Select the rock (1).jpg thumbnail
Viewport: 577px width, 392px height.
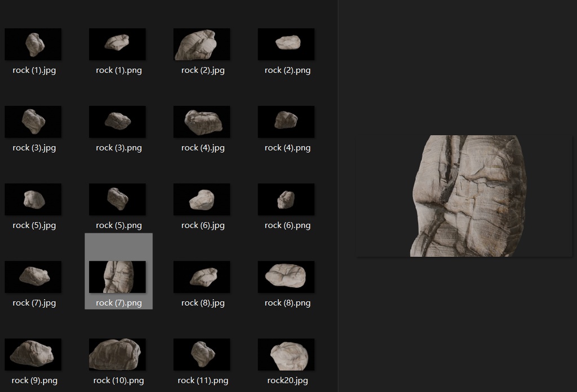tap(33, 44)
